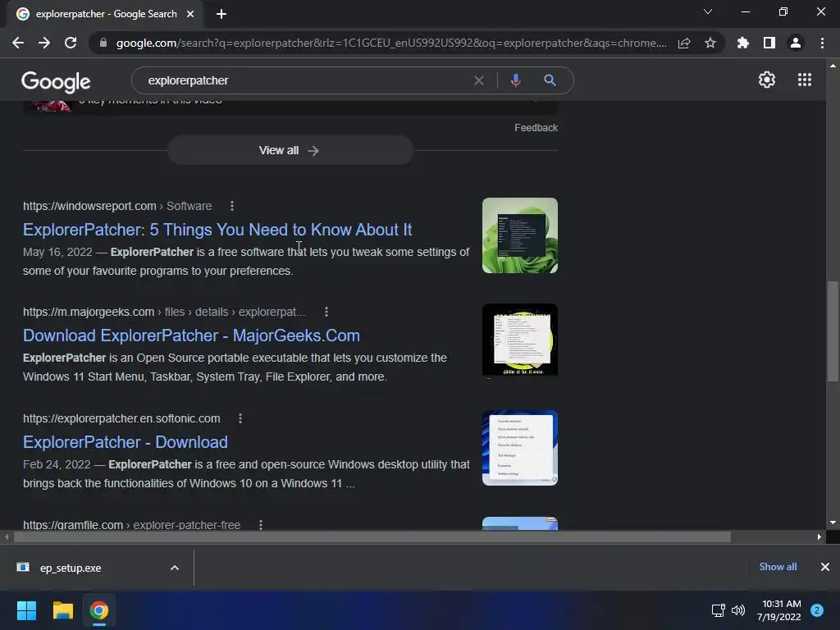Open File Explorer from the taskbar

coord(62,610)
